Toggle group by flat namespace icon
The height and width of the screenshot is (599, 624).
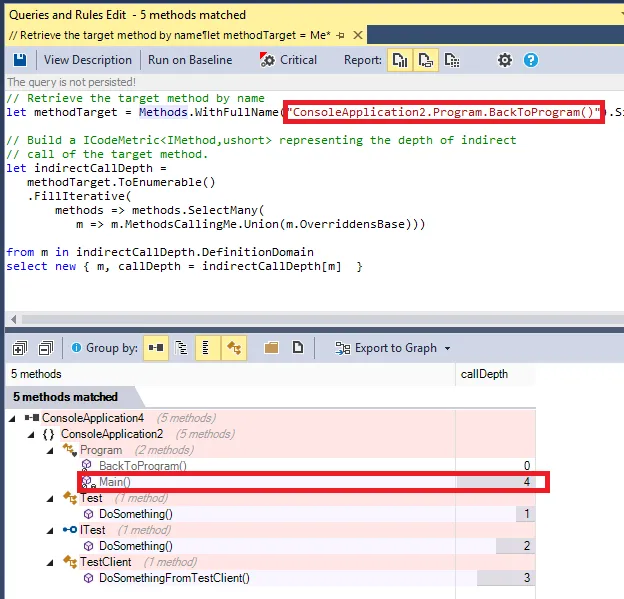[207, 348]
